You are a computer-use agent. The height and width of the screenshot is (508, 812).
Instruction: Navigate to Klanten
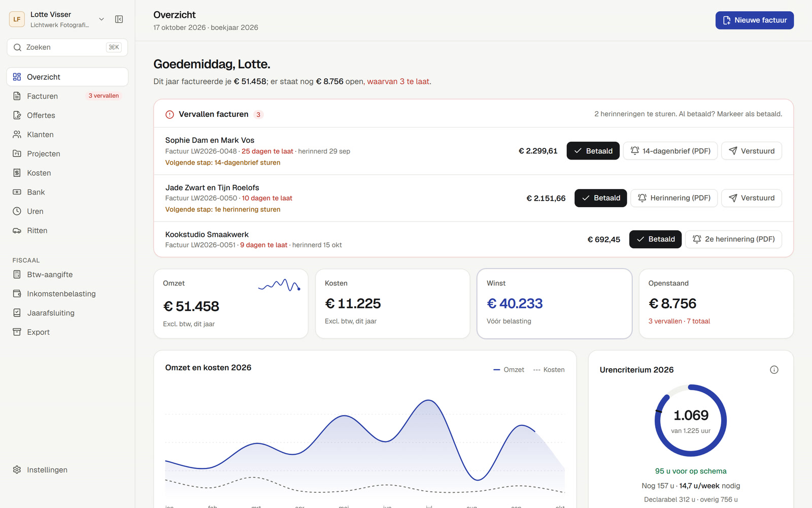(x=67, y=135)
